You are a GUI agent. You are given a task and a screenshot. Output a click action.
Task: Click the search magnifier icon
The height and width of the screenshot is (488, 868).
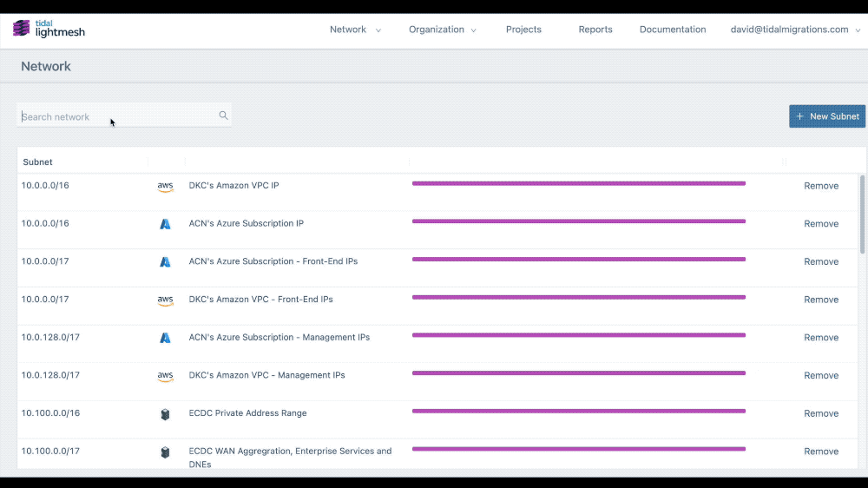(x=223, y=115)
